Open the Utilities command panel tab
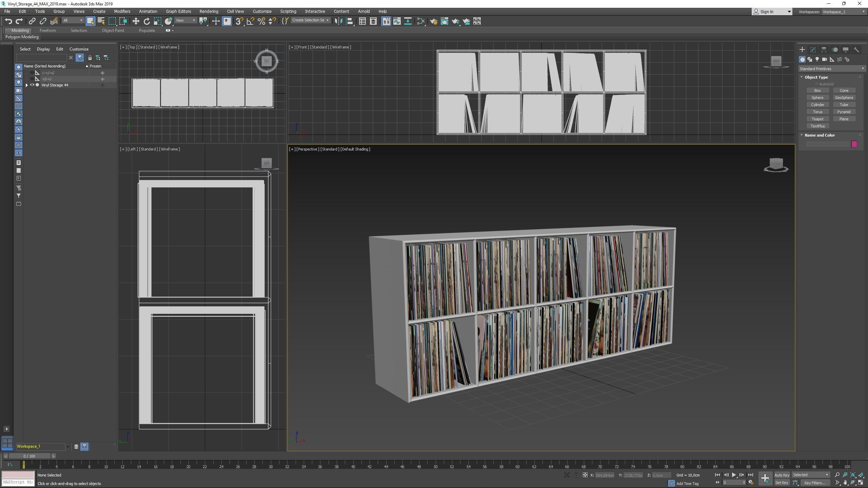Viewport: 868px width, 488px height. [x=856, y=50]
